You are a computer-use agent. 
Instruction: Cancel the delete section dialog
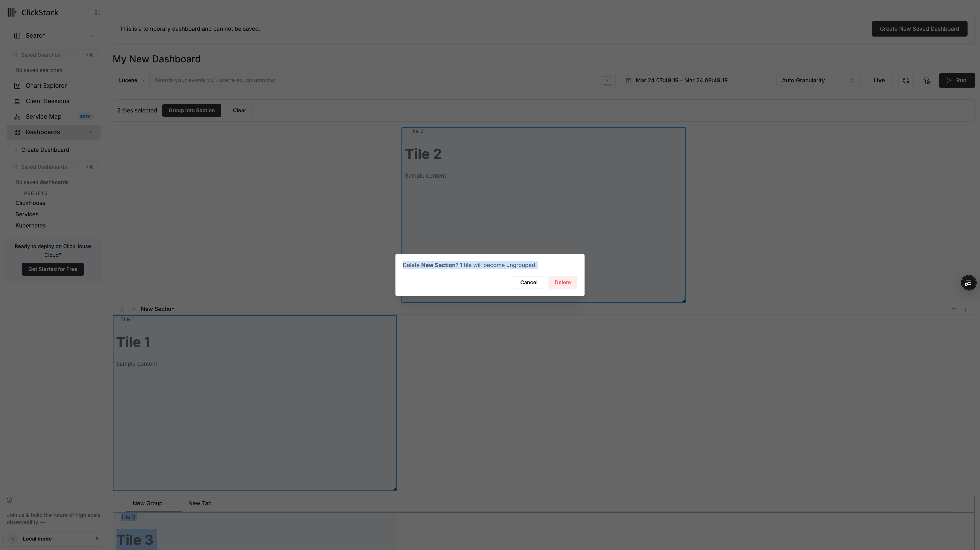[528, 283]
